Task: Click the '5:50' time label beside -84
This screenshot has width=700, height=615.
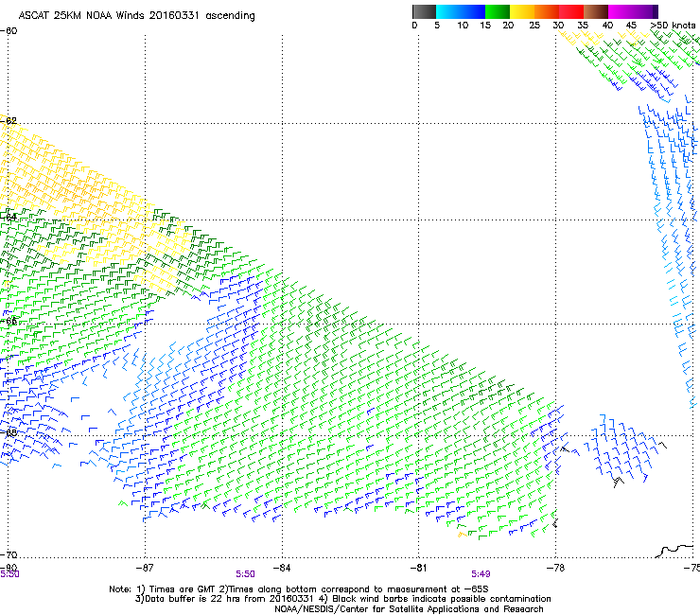Action: (246, 574)
